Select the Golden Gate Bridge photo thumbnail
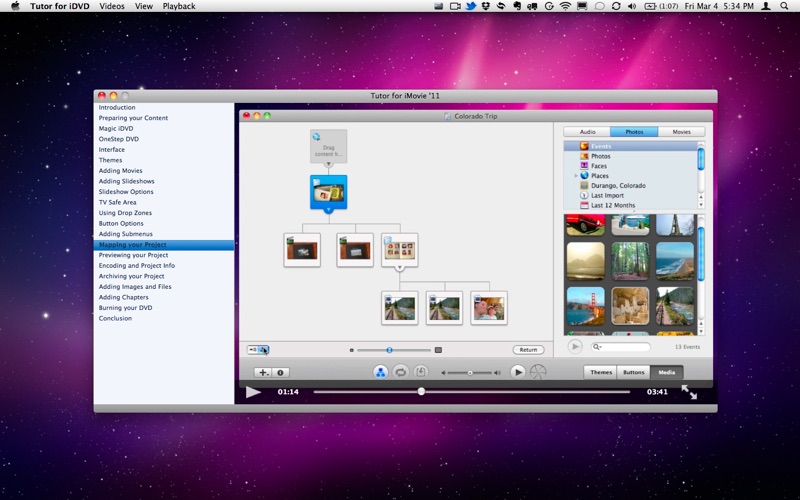The height and width of the screenshot is (500, 800). pos(585,305)
